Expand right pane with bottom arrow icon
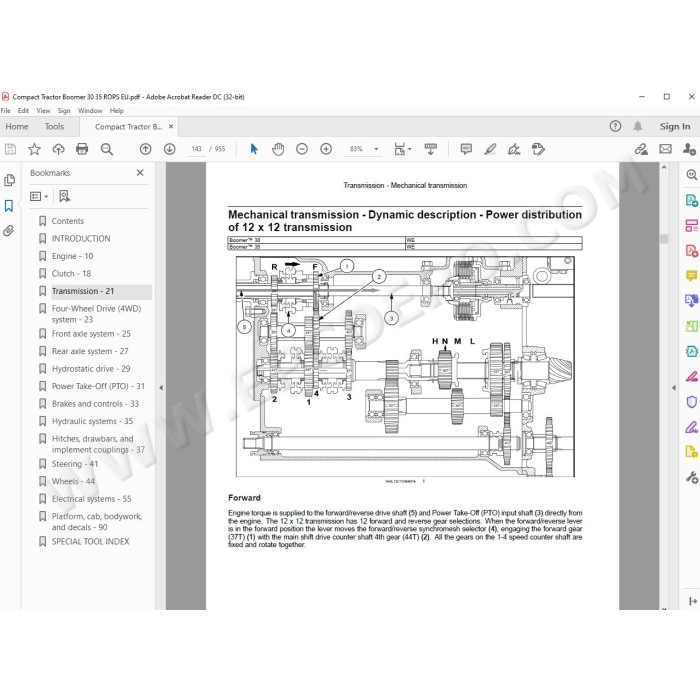This screenshot has width=700, height=700. click(693, 601)
